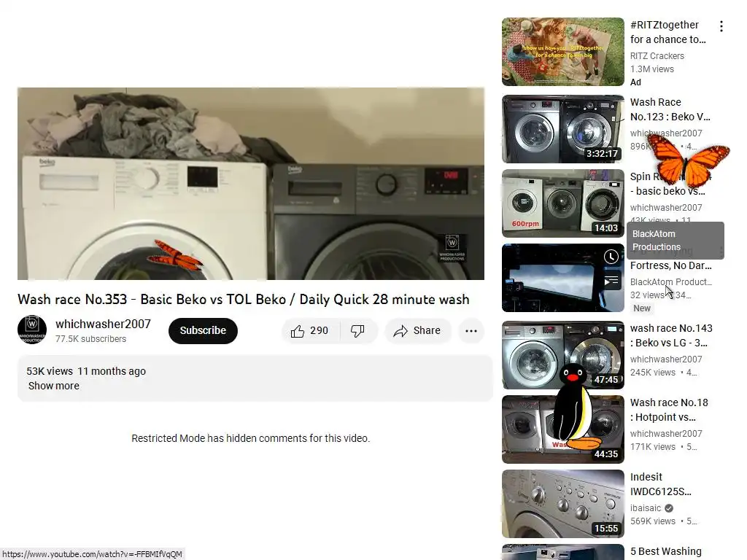Open wash race No.143 thumbnail

click(562, 355)
